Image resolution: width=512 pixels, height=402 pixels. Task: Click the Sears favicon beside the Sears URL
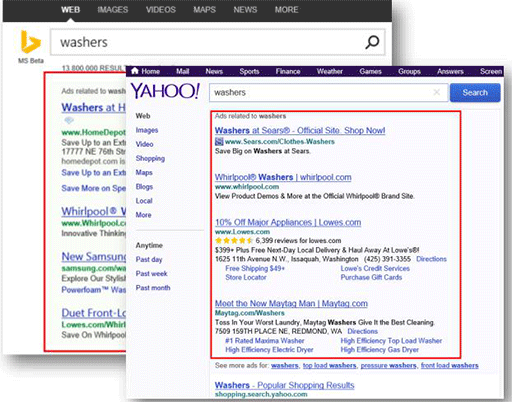pos(219,142)
